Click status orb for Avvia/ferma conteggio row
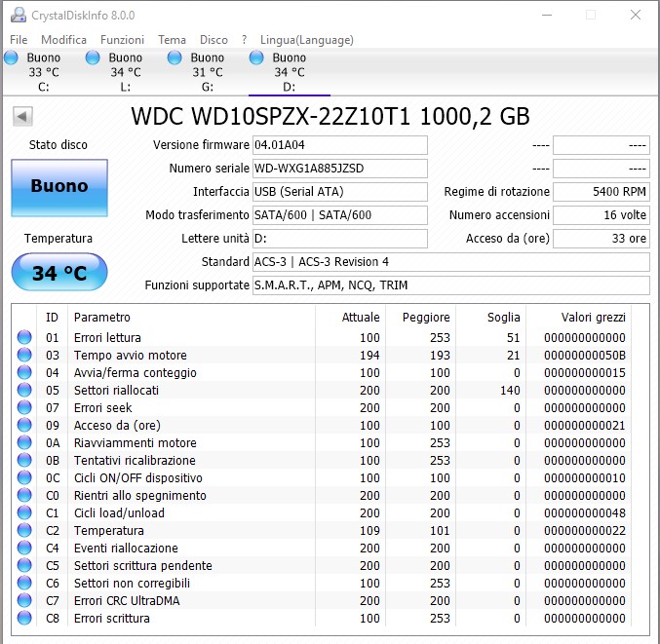Image resolution: width=660 pixels, height=644 pixels. point(24,372)
